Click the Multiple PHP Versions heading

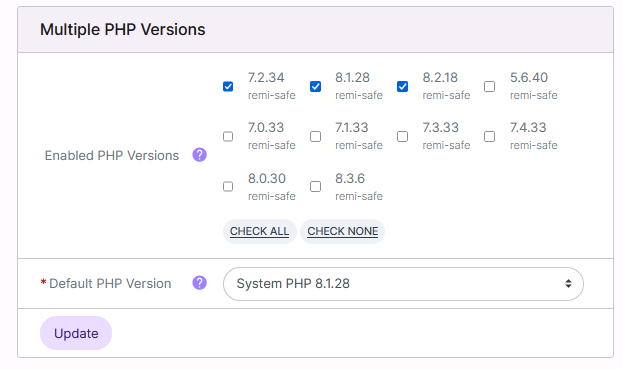point(122,29)
